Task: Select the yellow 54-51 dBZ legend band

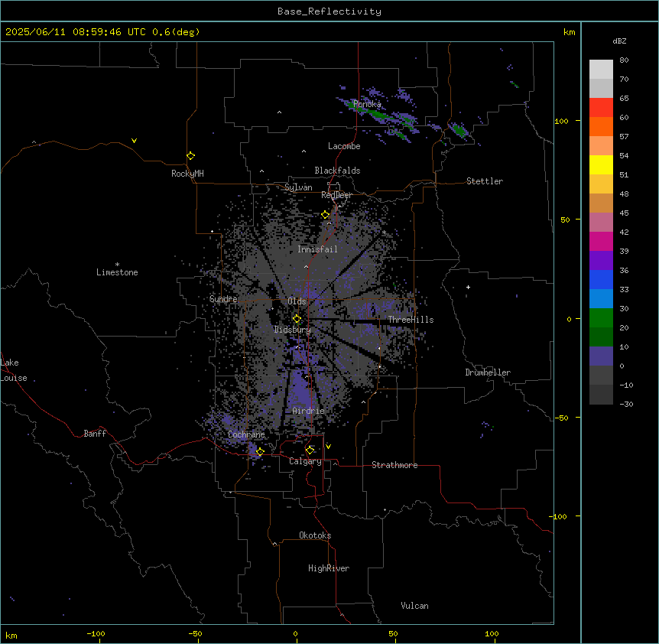Action: [601, 164]
